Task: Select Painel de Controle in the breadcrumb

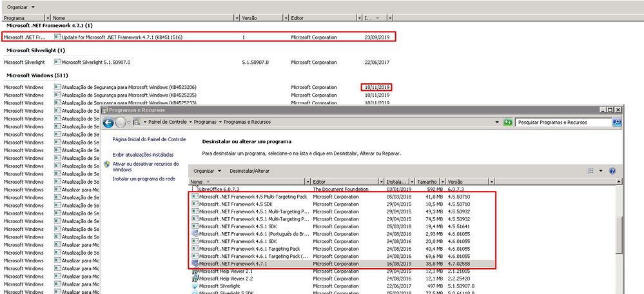Action: 167,122
